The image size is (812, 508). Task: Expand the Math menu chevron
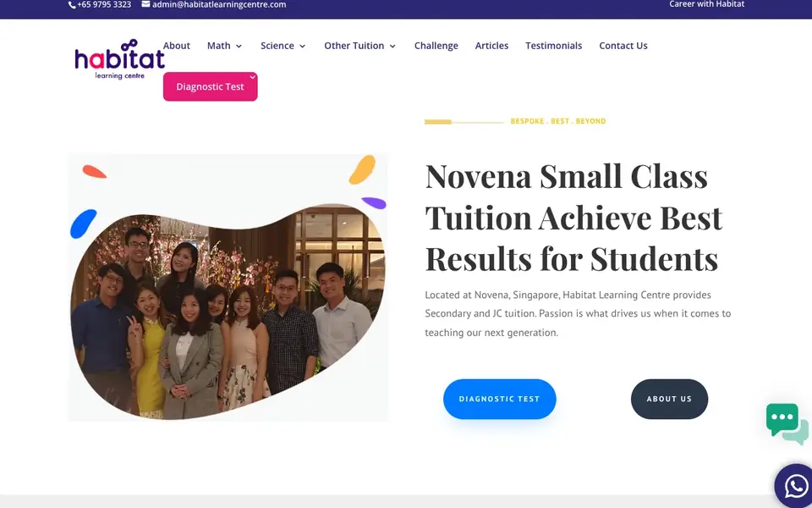pyautogui.click(x=239, y=46)
